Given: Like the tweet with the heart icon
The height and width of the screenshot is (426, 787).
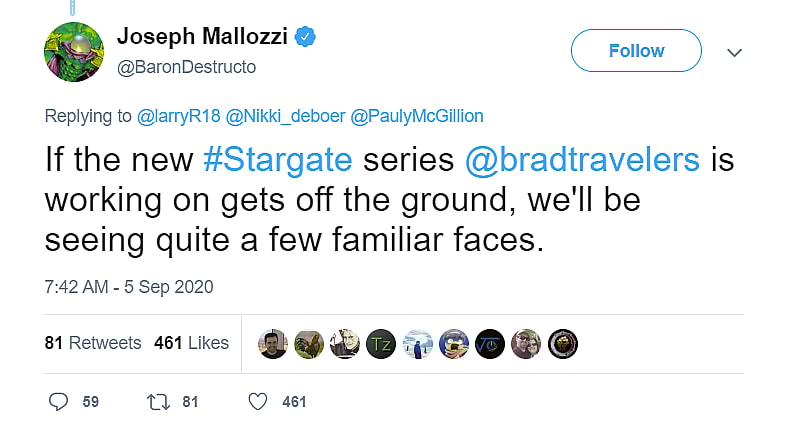Looking at the screenshot, I should point(258,401).
